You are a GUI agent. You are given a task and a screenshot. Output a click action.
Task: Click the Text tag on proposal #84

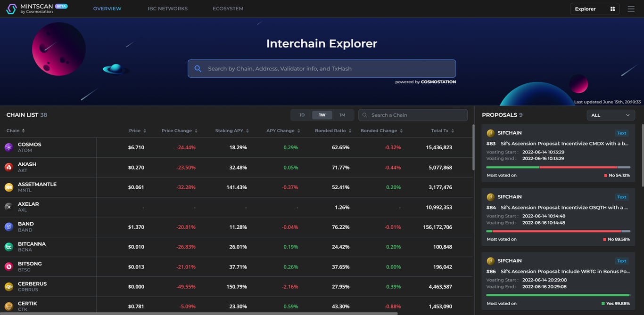point(622,197)
